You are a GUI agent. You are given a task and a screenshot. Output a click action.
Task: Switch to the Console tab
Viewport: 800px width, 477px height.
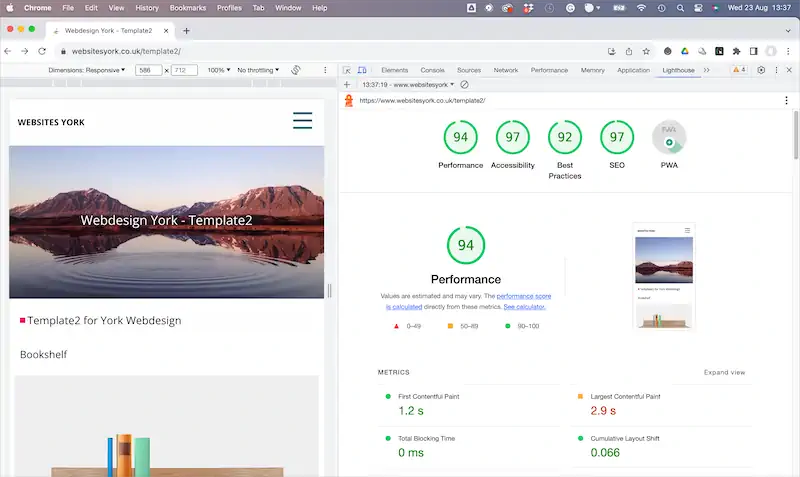tap(432, 70)
